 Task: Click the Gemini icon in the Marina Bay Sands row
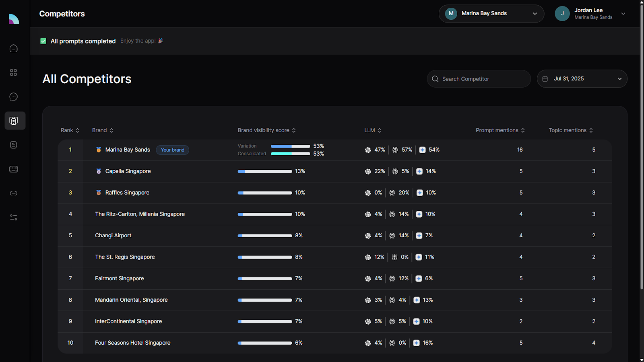click(422, 150)
